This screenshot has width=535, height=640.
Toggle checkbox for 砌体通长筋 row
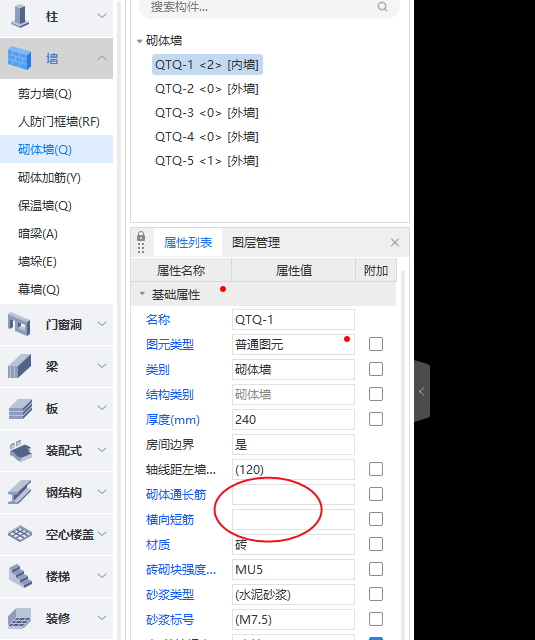coord(376,494)
